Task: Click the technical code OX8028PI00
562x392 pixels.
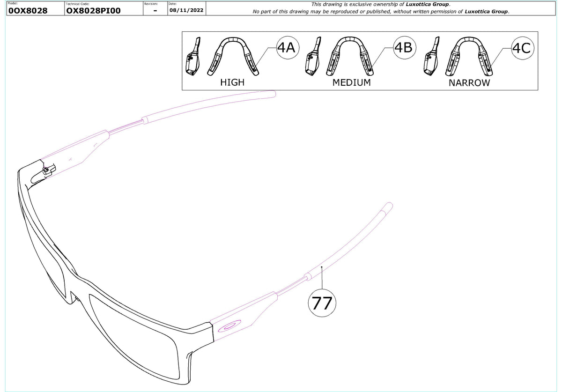Action: 93,11
